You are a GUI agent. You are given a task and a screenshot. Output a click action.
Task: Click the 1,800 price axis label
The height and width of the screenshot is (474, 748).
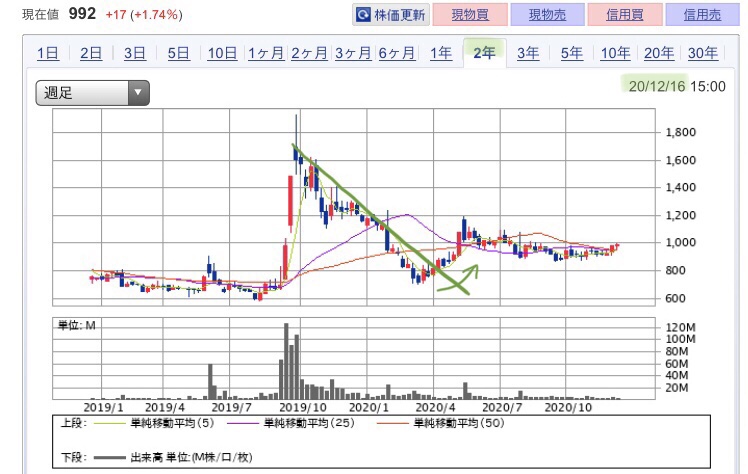681,132
